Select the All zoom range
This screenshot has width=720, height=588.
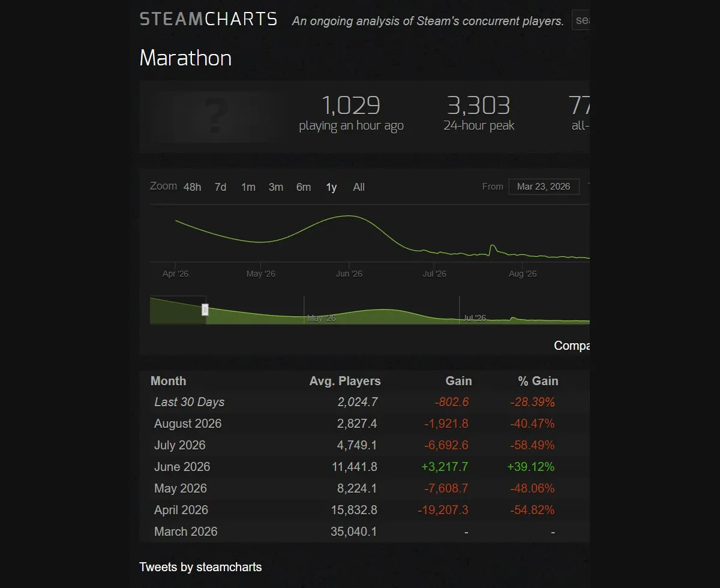point(359,187)
